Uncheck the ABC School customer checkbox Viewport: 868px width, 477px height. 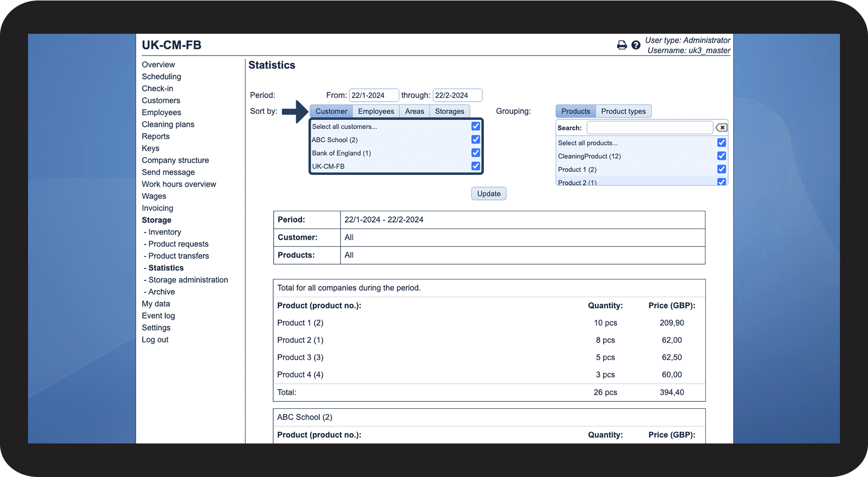[476, 140]
